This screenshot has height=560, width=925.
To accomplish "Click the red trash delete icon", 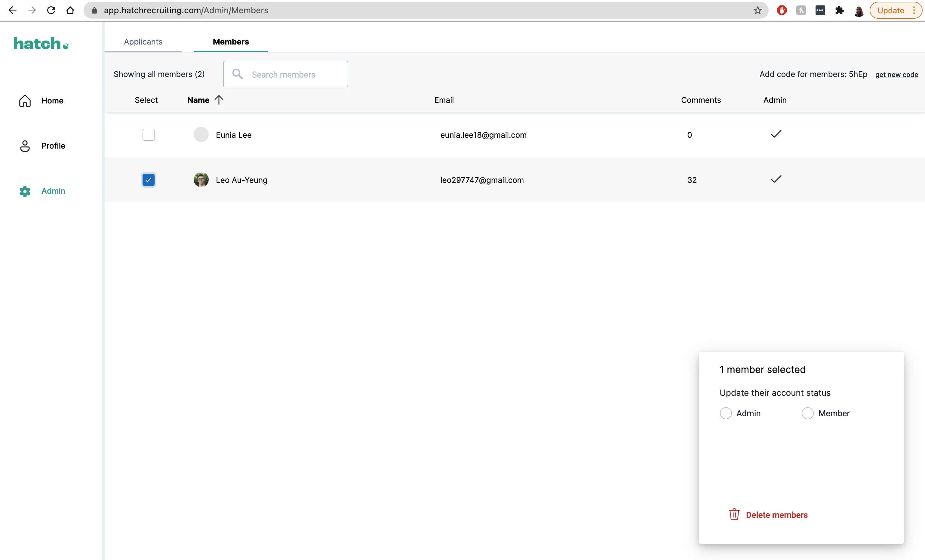I will click(x=734, y=514).
